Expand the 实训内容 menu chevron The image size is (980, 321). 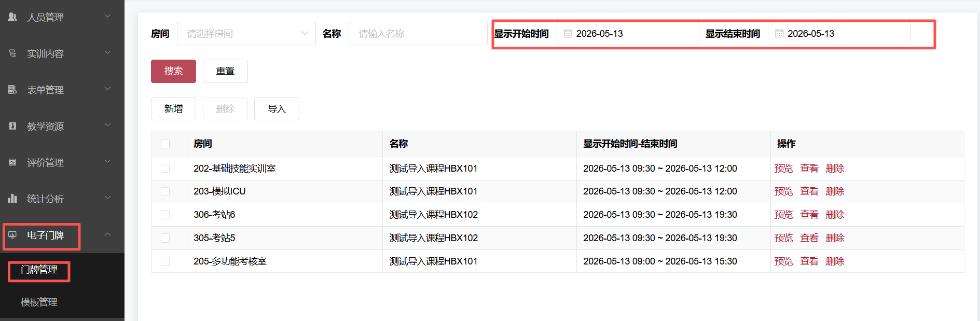coord(108,52)
